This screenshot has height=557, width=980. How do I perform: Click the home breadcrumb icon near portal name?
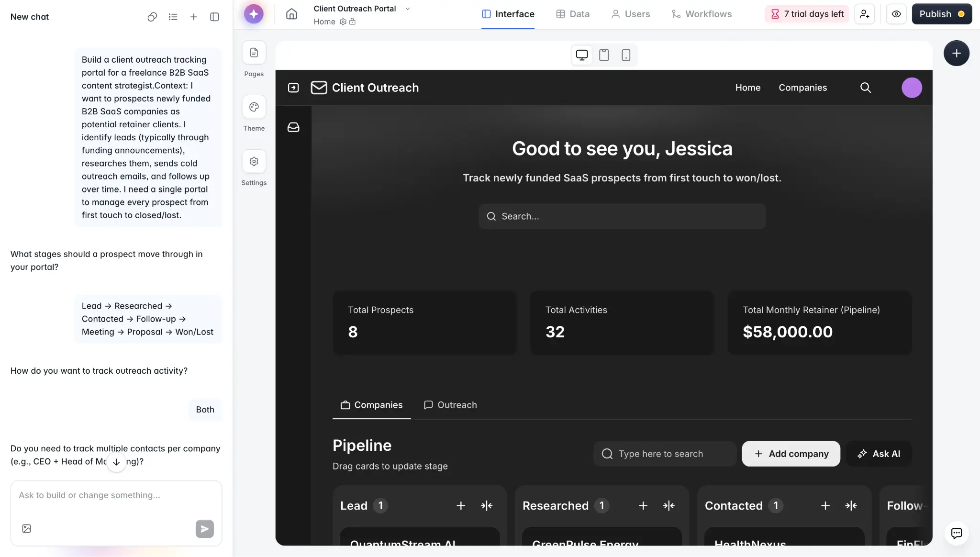[291, 14]
